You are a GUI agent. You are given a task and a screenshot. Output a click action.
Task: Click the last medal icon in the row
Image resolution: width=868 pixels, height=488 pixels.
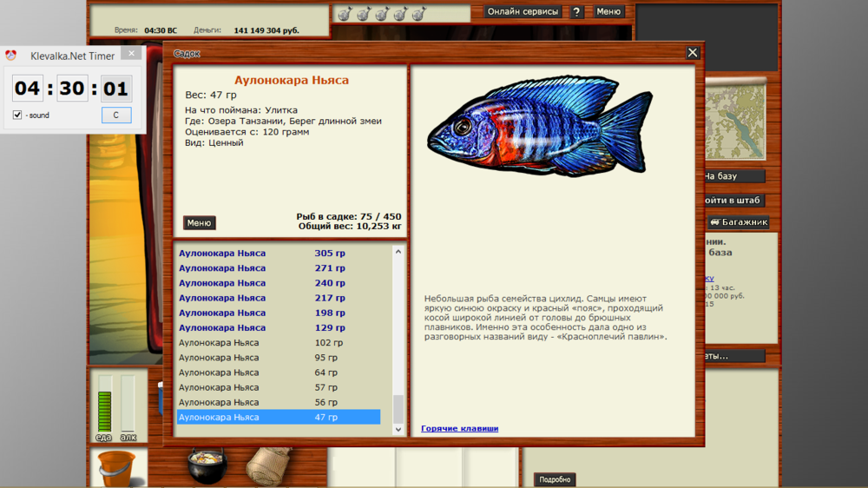(418, 14)
